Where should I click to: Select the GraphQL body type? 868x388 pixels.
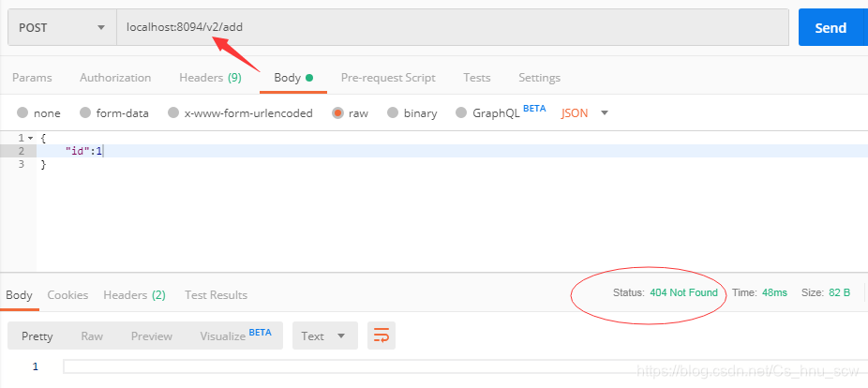(487, 112)
